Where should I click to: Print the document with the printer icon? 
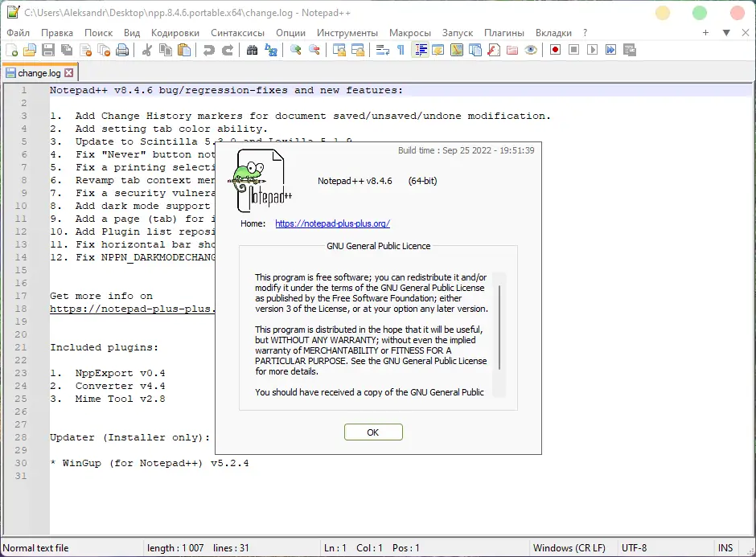coord(122,50)
